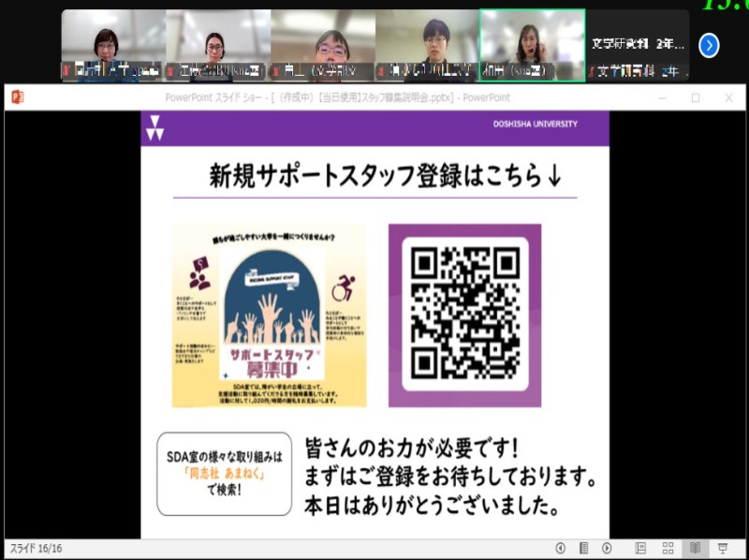Select the second video tile in Zoom strip
This screenshot has height=560, width=749.
click(218, 45)
